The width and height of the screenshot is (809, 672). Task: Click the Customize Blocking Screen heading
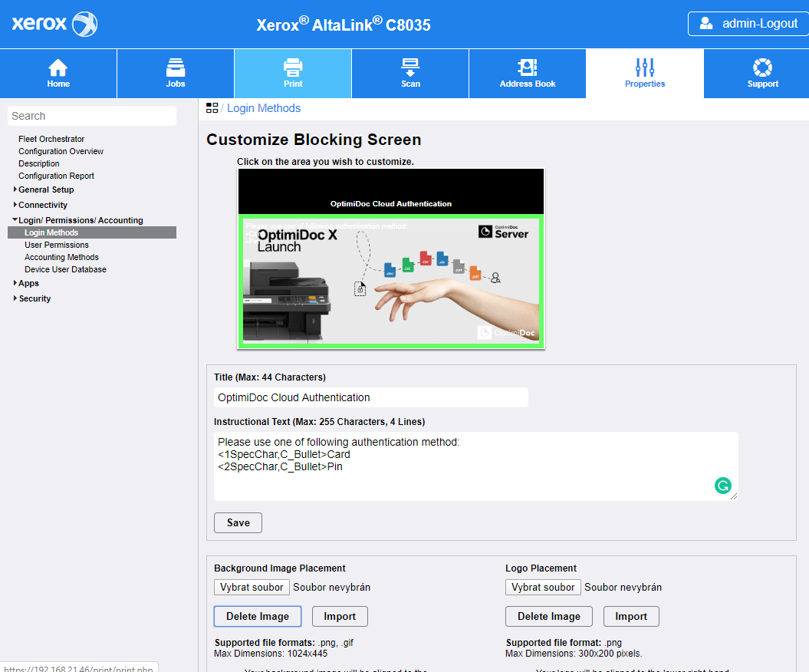314,140
